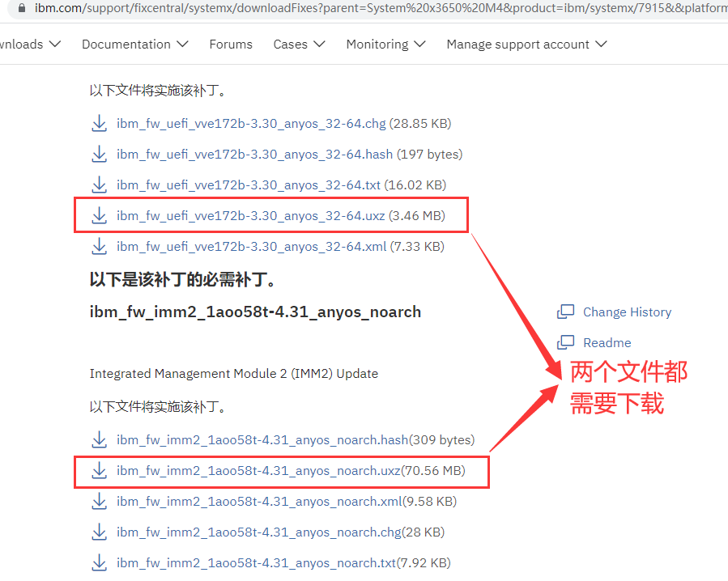Open the Change History link

[x=627, y=312]
